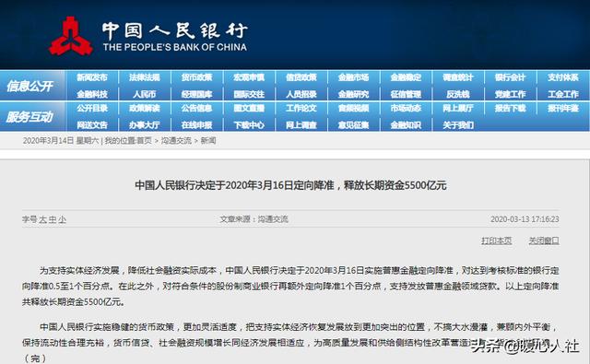The image size is (590, 364).
Task: Set font size to 大 (large)
Action: point(43,219)
